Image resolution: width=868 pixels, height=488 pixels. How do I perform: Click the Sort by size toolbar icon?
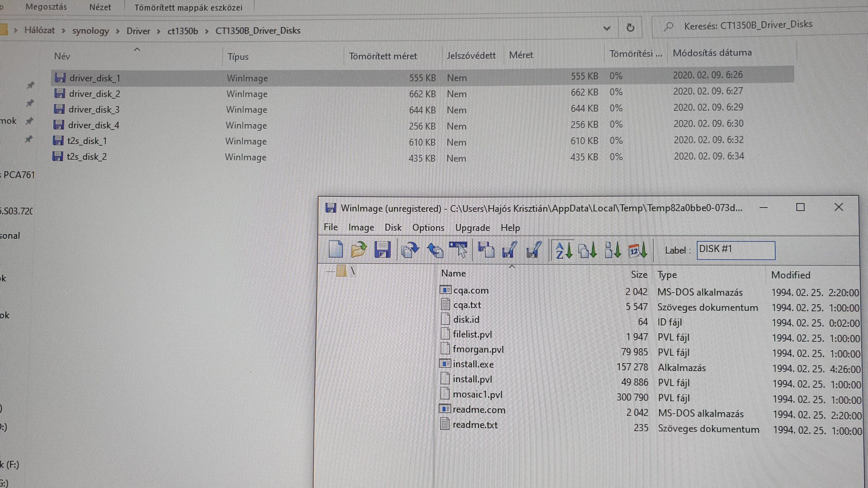pos(612,250)
